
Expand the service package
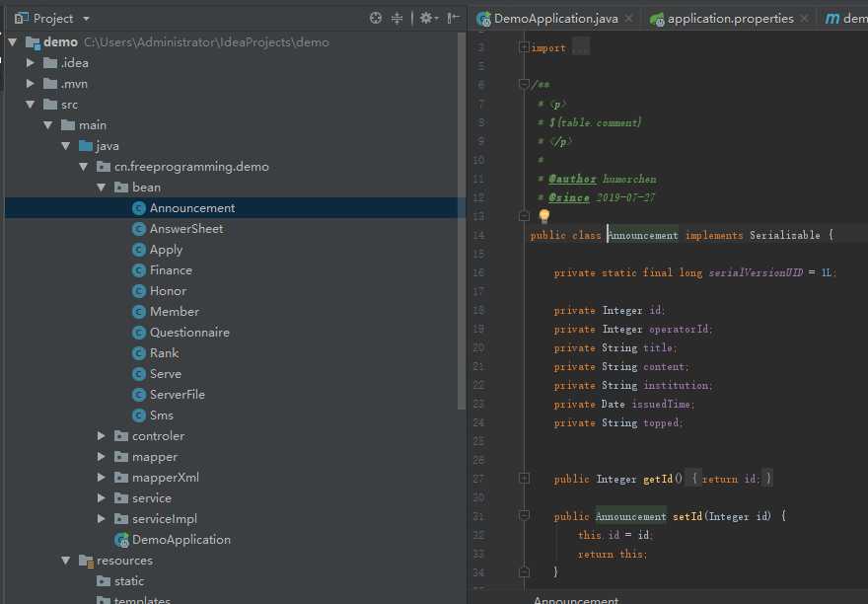click(x=102, y=498)
